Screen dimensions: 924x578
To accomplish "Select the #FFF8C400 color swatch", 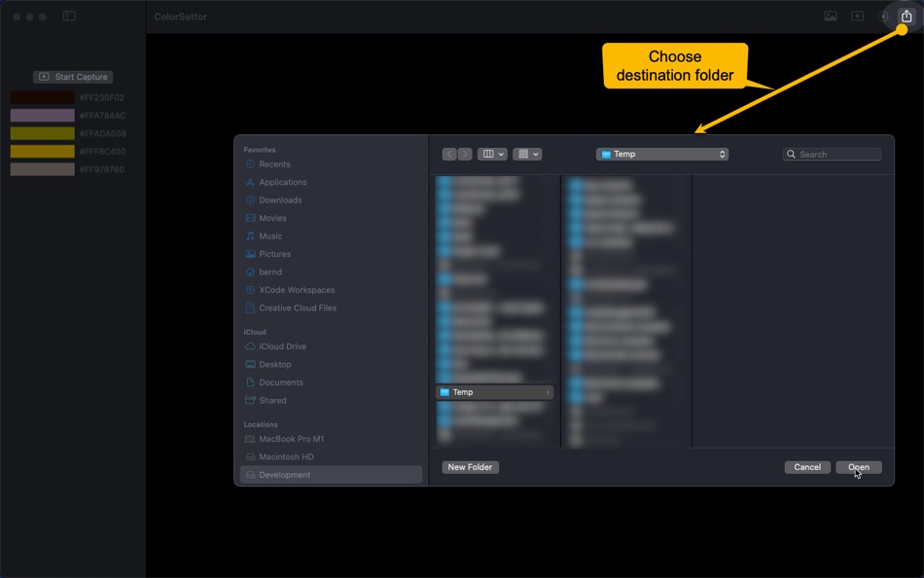I will click(43, 152).
